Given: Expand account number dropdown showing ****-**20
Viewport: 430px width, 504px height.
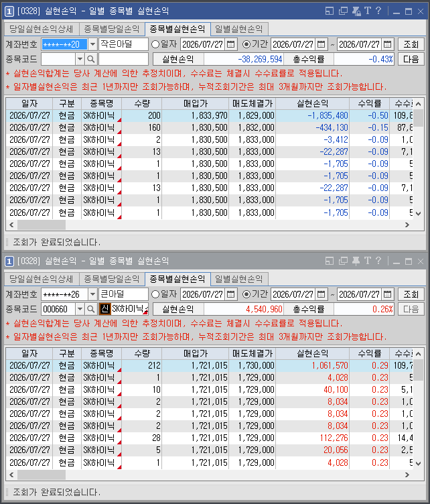Looking at the screenshot, I should [x=92, y=44].
